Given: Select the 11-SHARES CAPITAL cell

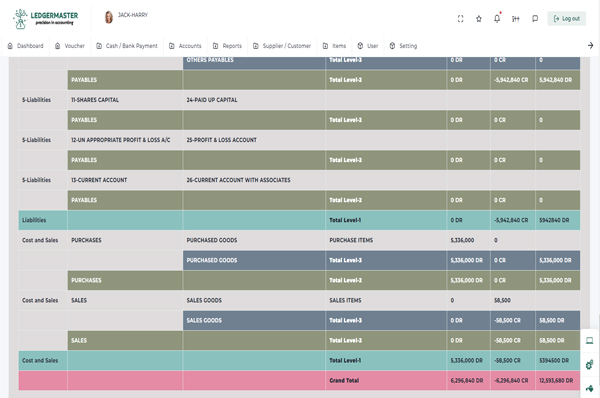Looking at the screenshot, I should click(x=125, y=100).
